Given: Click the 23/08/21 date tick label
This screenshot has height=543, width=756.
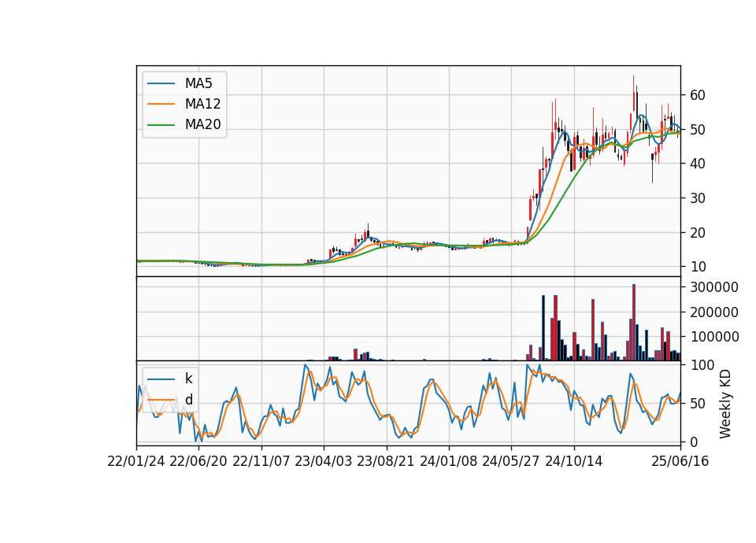Looking at the screenshot, I should 386,462.
